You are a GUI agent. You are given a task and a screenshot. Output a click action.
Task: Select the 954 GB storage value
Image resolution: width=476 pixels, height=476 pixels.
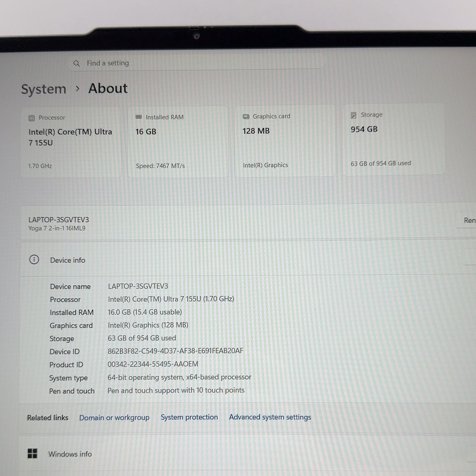364,129
